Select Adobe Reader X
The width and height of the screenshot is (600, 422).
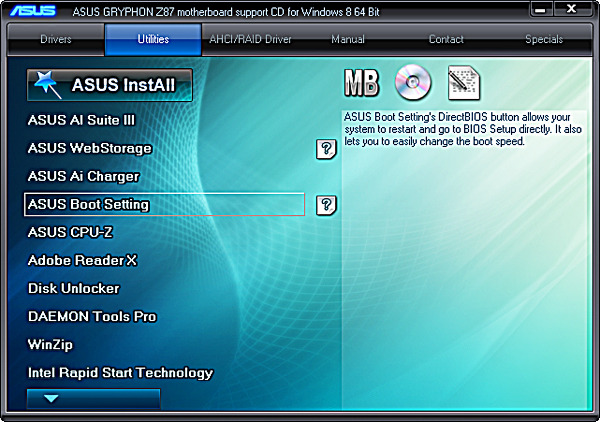pos(82,261)
